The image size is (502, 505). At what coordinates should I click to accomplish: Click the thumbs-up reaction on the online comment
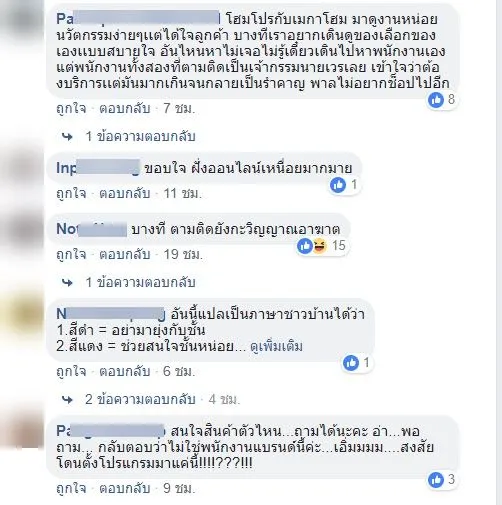click(x=338, y=185)
